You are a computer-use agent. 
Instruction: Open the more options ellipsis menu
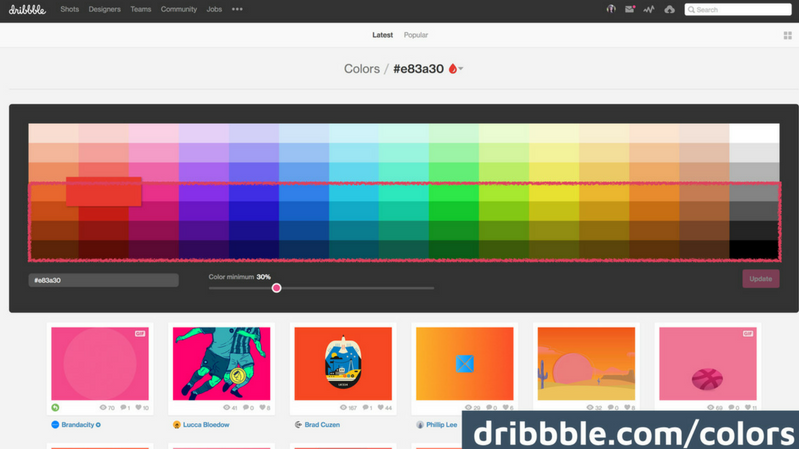237,9
